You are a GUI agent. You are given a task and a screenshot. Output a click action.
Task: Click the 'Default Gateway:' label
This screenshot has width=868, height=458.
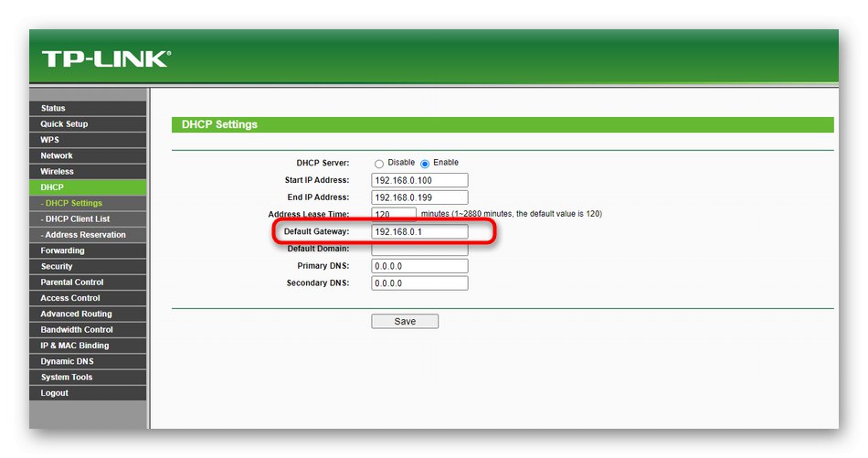(317, 231)
